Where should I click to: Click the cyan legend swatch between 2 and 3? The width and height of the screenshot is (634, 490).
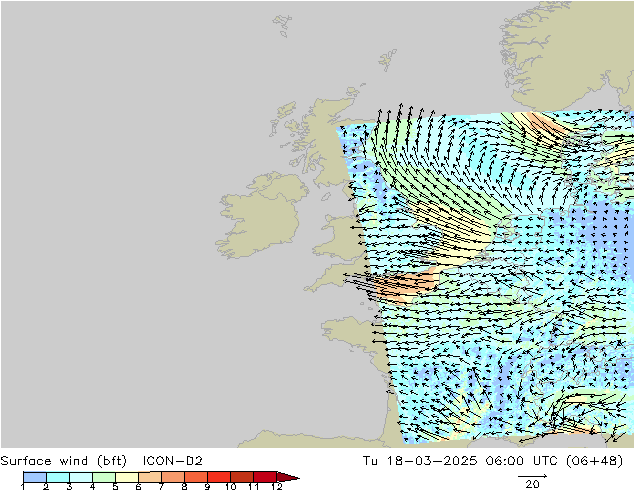point(58,477)
